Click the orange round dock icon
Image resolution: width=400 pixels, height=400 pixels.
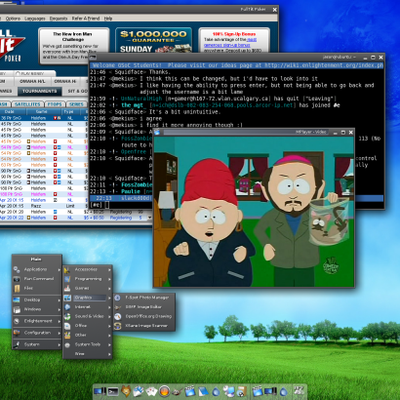(164, 391)
